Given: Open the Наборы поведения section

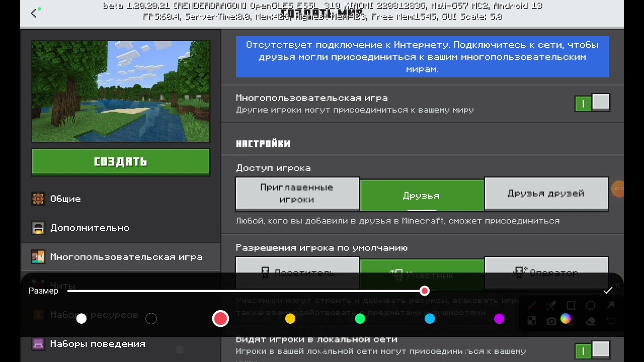Looking at the screenshot, I should coord(121,344).
